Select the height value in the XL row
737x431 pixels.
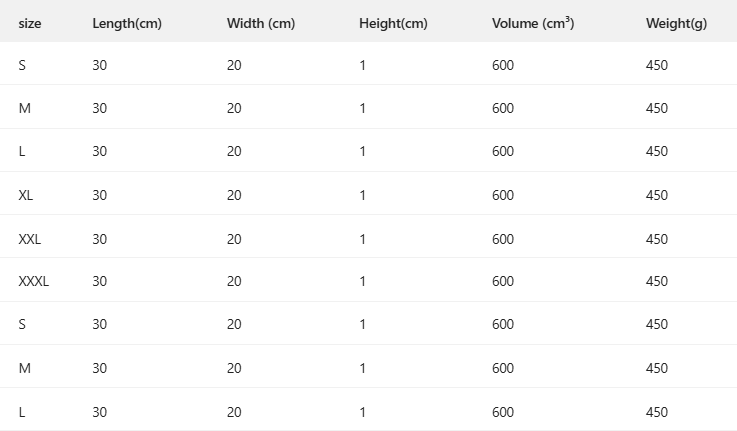[363, 195]
